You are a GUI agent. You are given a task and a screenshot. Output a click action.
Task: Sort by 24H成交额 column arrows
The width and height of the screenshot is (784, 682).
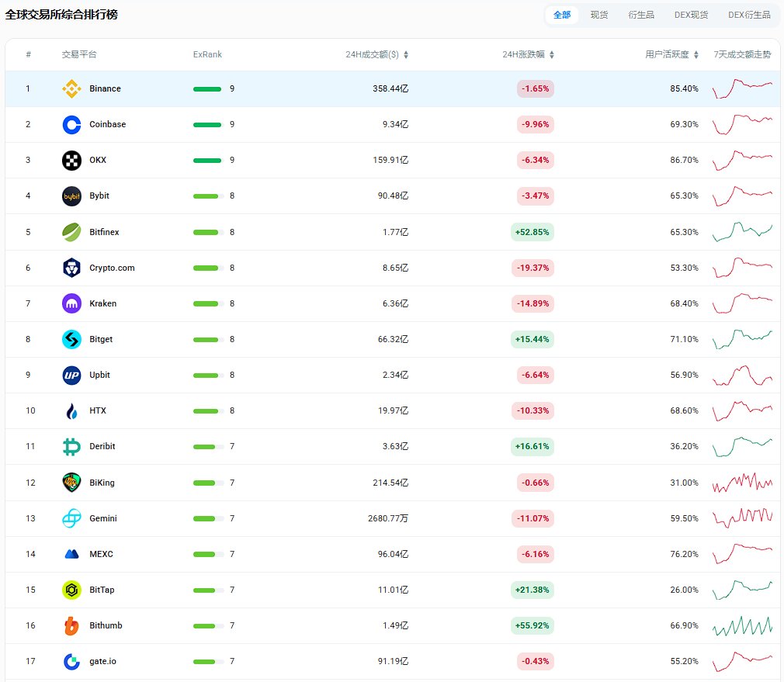(406, 54)
